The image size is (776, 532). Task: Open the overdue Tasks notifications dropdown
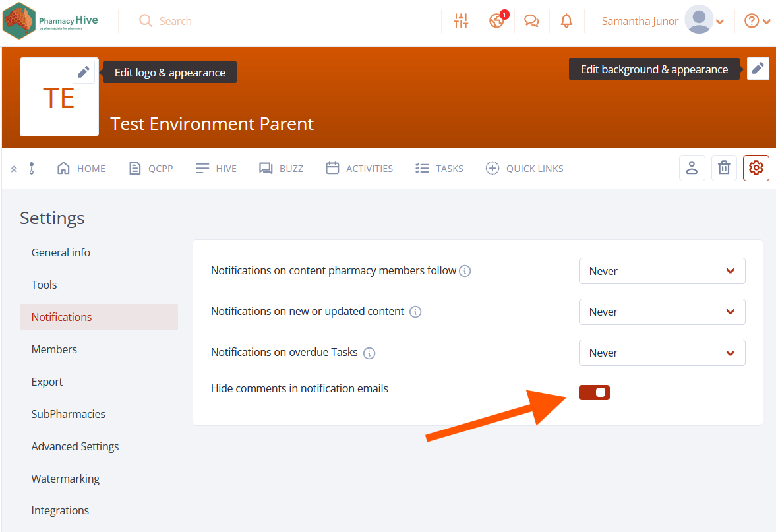pos(662,353)
